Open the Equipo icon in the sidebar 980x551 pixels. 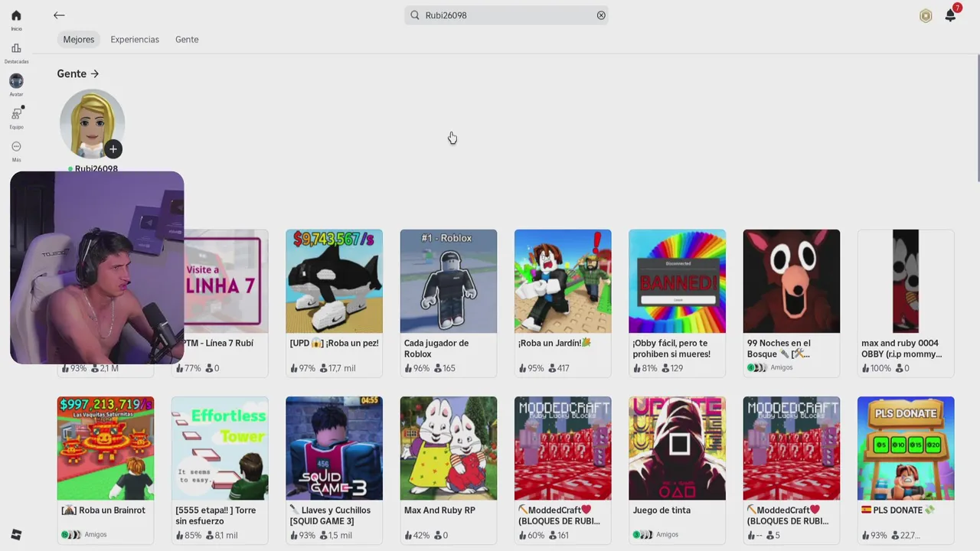(16, 114)
